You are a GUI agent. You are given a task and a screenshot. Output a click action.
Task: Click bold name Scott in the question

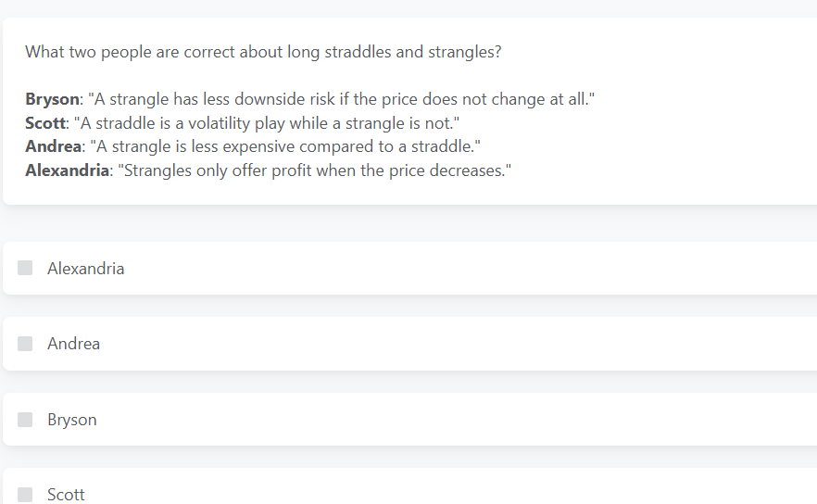coord(45,123)
